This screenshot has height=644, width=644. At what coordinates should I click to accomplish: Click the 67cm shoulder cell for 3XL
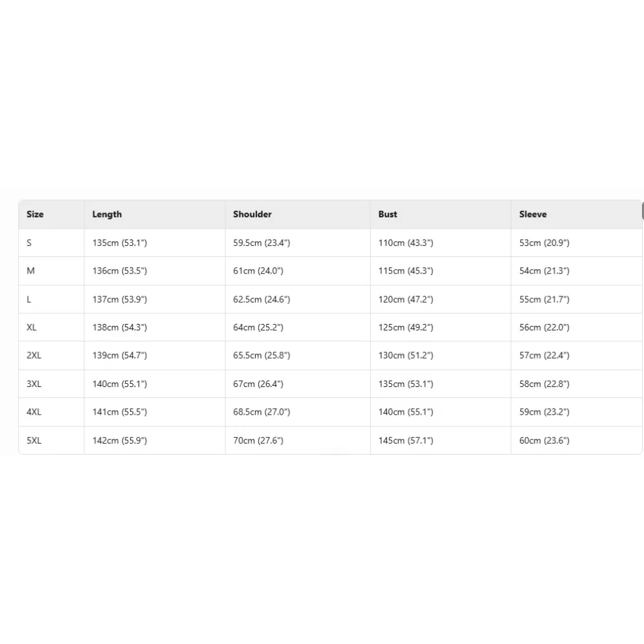[x=258, y=384]
